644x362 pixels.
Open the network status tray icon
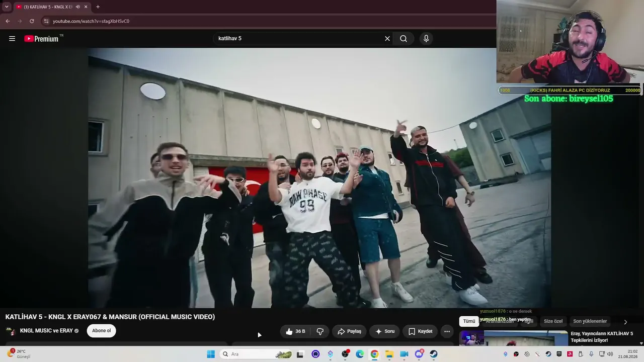602,354
